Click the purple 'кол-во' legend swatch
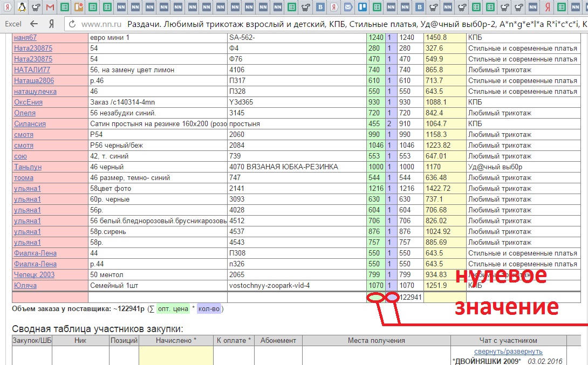Image resolution: width=588 pixels, height=365 pixels. 208,309
